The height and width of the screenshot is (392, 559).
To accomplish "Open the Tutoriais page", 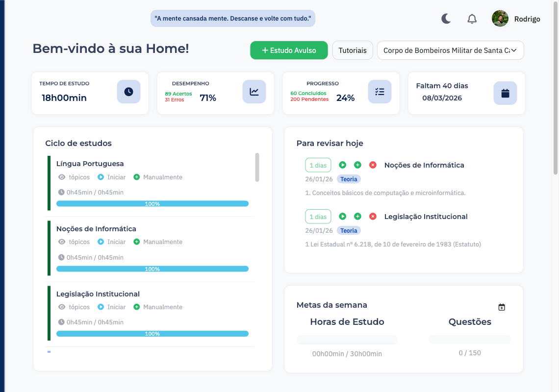I will [x=353, y=50].
